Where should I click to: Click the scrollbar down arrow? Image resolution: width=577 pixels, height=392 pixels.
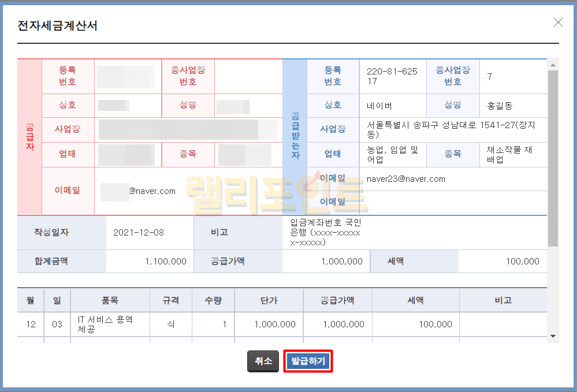click(553, 336)
